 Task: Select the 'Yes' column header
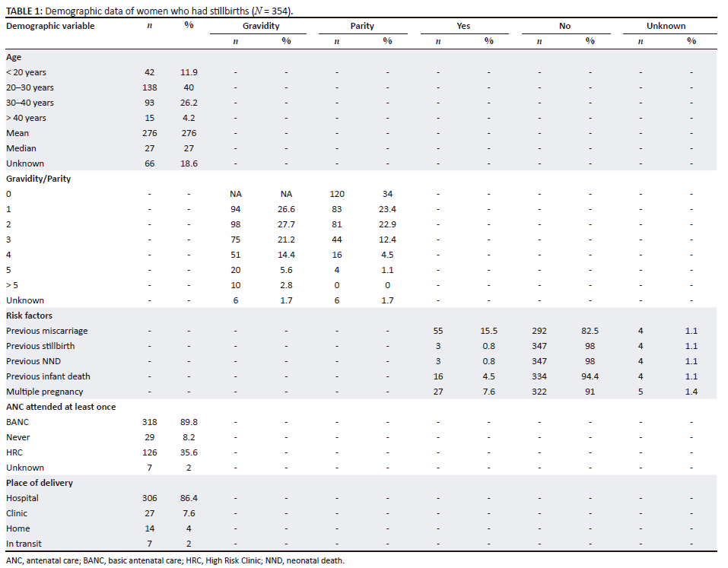click(463, 26)
